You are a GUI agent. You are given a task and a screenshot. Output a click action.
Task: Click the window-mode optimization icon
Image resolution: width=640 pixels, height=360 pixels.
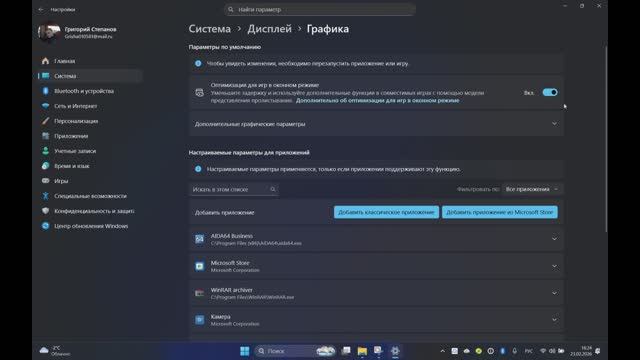[x=199, y=93]
